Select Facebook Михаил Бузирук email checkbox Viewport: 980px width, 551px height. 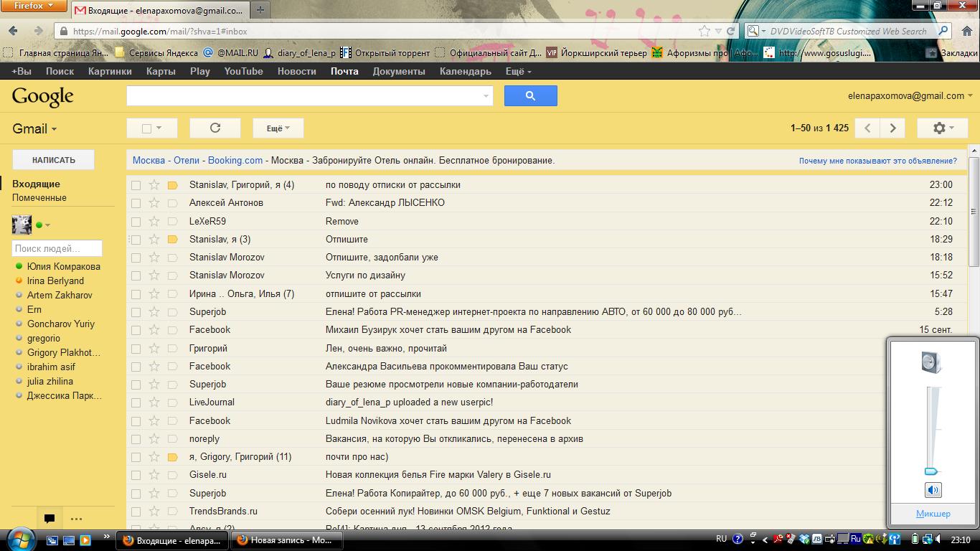136,330
